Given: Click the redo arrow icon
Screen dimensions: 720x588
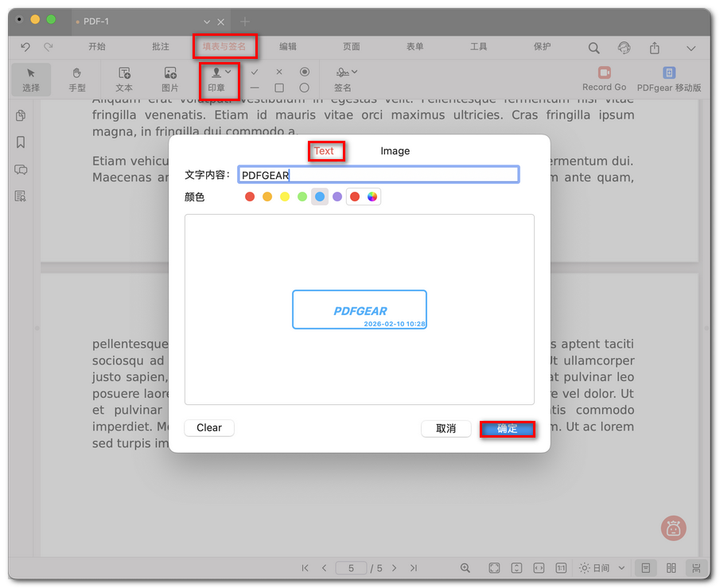Looking at the screenshot, I should tap(49, 47).
